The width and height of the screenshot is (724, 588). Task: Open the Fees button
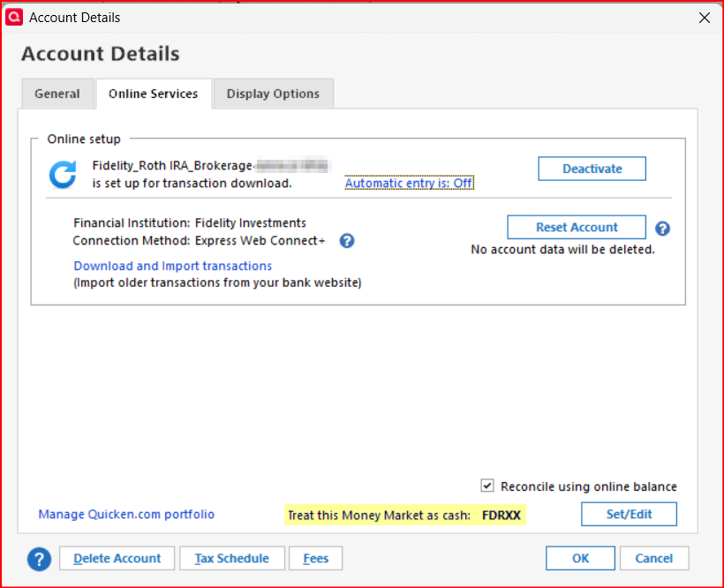[316, 559]
